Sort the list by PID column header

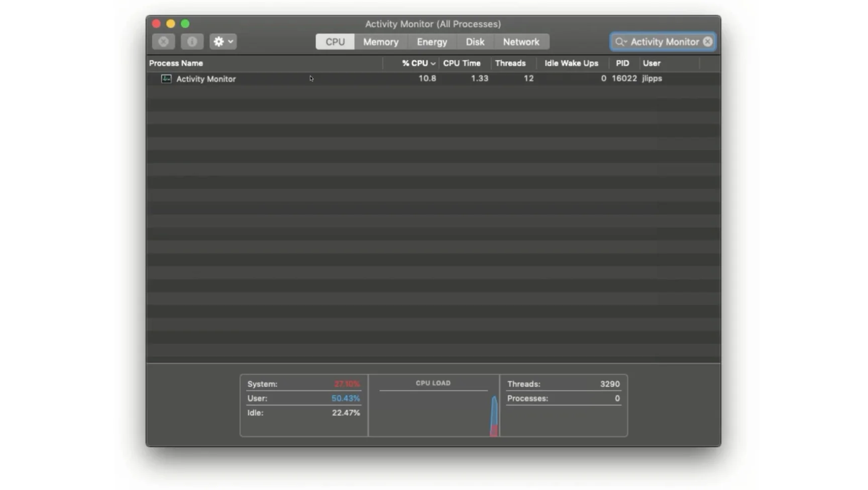pyautogui.click(x=622, y=63)
